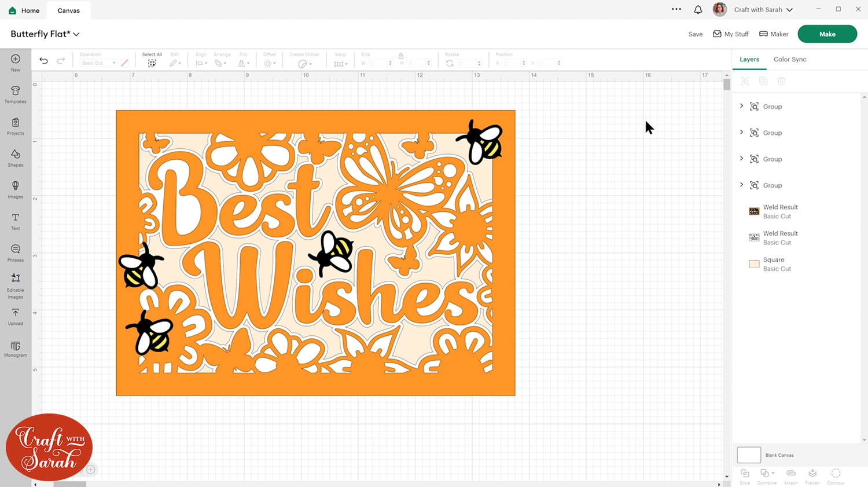The image size is (868, 487).
Task: Select the Square layer row
Action: point(797,264)
